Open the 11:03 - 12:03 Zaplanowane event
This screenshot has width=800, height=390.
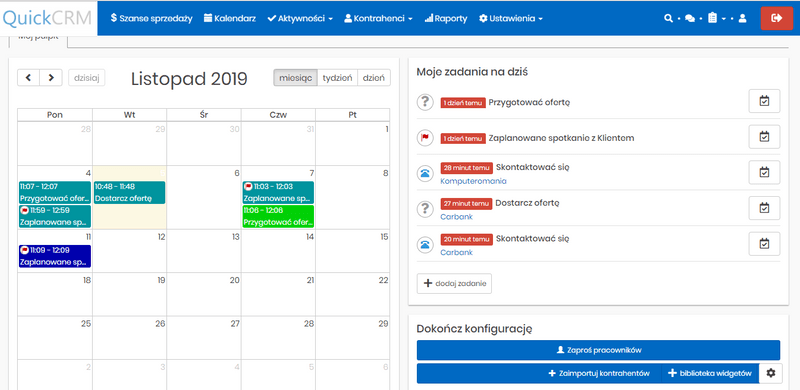point(278,192)
